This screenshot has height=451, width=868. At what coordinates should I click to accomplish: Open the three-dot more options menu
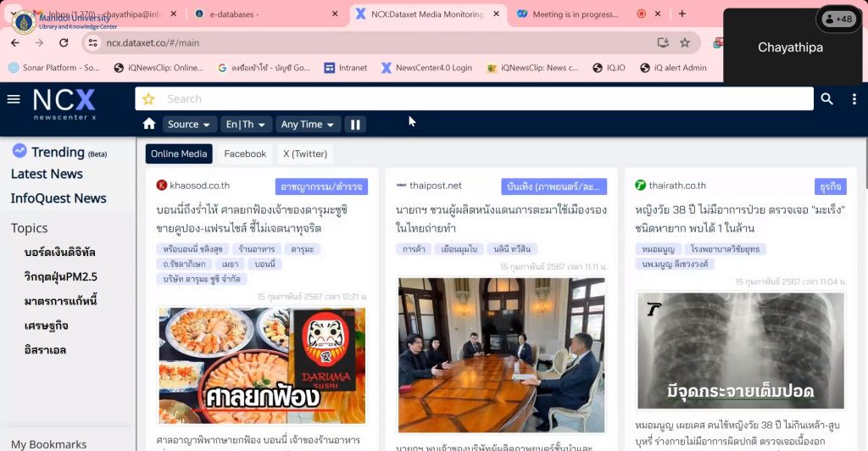click(854, 99)
